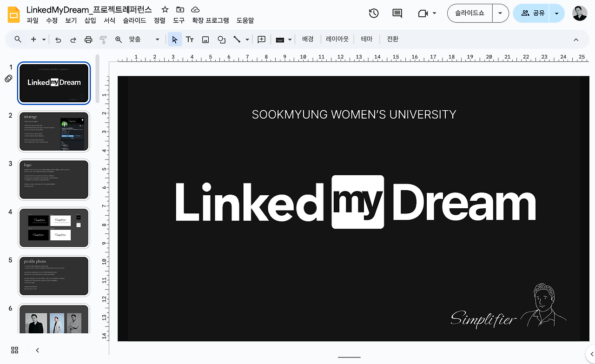
Task: Open the input tools keyboard icon
Action: click(x=280, y=40)
